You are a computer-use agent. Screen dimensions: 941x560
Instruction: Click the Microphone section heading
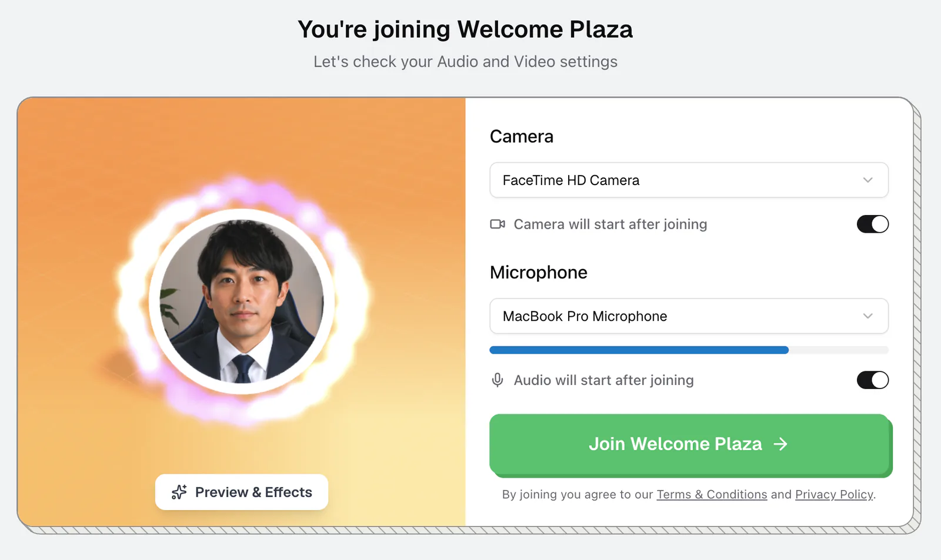[539, 272]
